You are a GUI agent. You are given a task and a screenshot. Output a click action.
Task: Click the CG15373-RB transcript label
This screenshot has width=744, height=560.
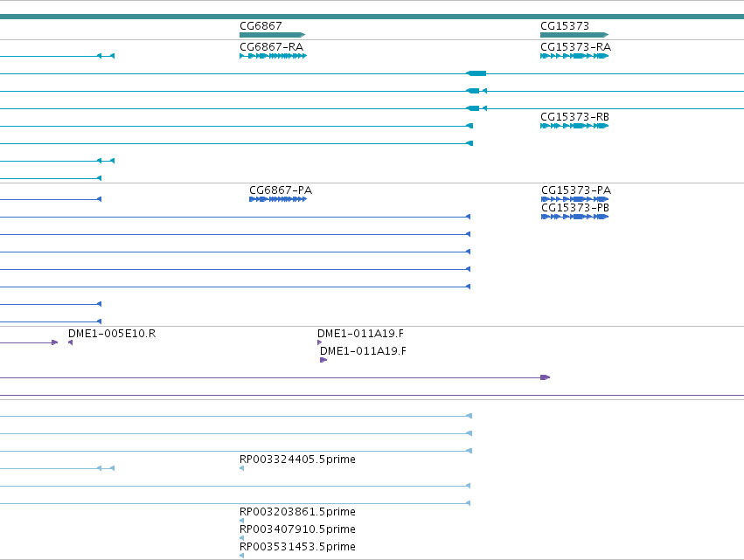(574, 117)
